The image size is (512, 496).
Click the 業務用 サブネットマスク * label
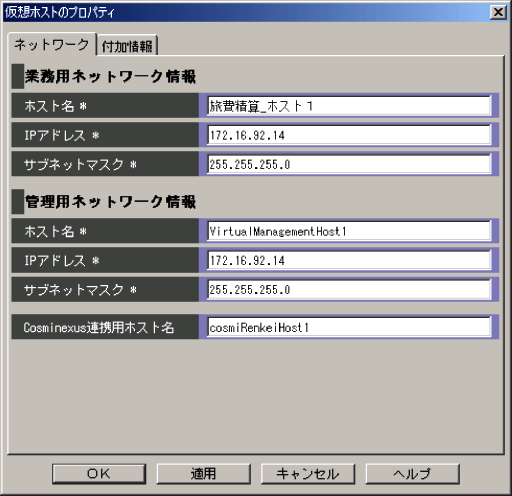(x=80, y=164)
